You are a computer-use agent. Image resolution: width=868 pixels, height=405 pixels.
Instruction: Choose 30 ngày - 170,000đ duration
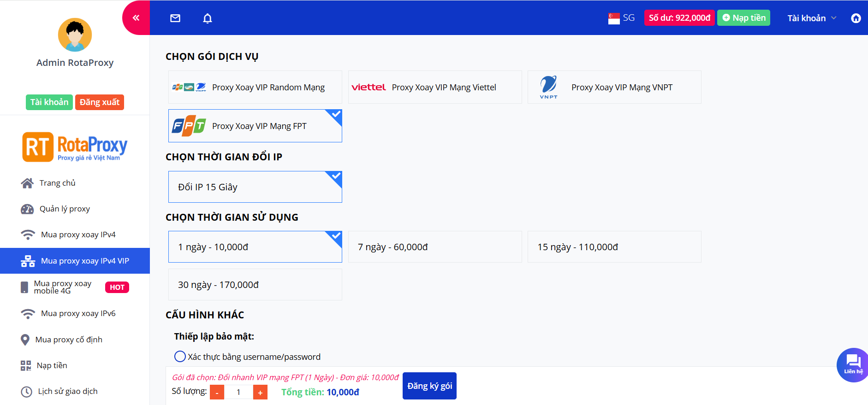[x=255, y=285]
